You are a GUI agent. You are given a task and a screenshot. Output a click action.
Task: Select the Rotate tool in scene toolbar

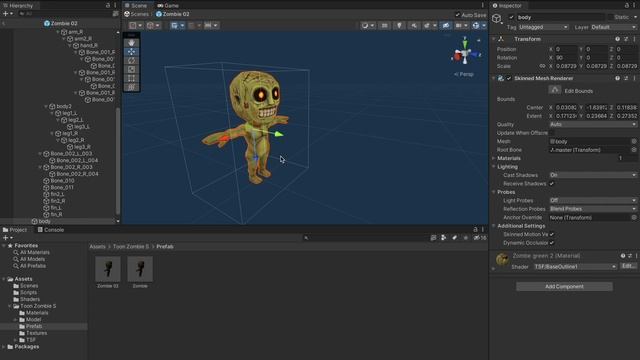pyautogui.click(x=131, y=60)
